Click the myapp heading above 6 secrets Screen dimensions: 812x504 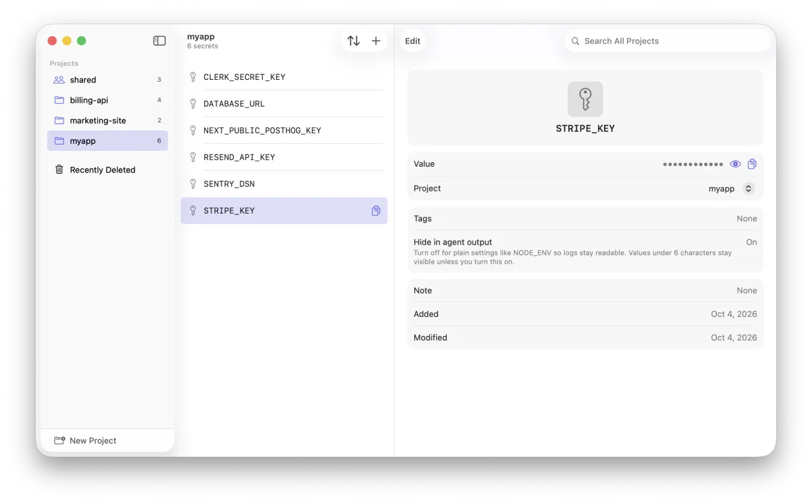tap(201, 37)
